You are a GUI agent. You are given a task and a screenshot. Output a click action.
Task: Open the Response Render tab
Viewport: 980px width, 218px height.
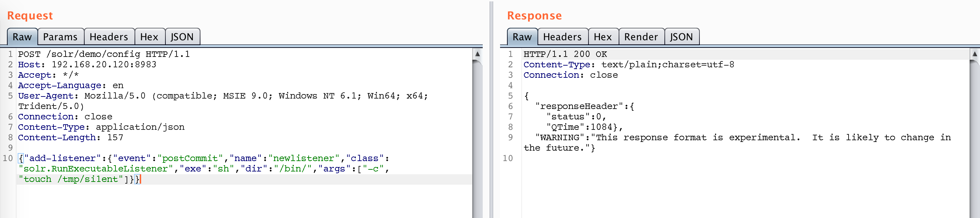pyautogui.click(x=641, y=36)
